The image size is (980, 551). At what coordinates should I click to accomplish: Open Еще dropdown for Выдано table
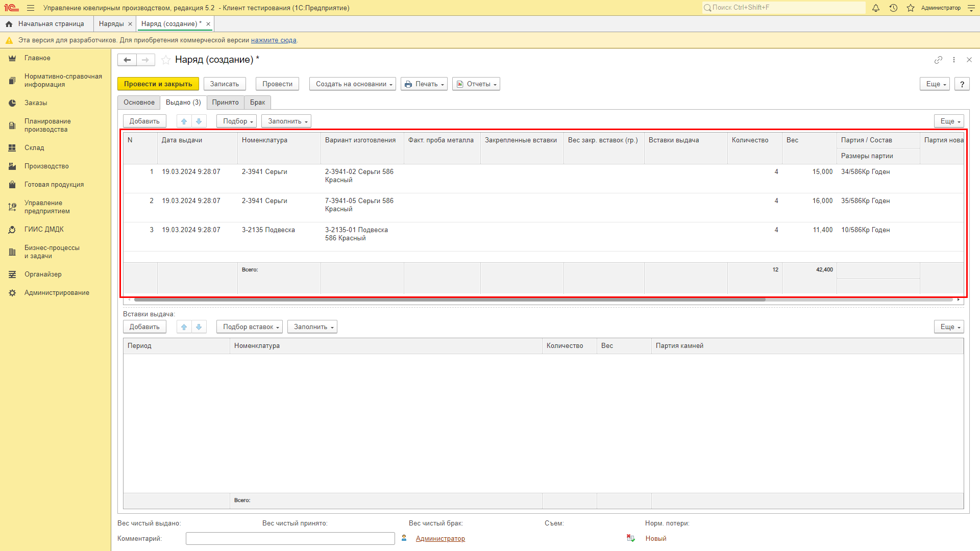pyautogui.click(x=949, y=121)
